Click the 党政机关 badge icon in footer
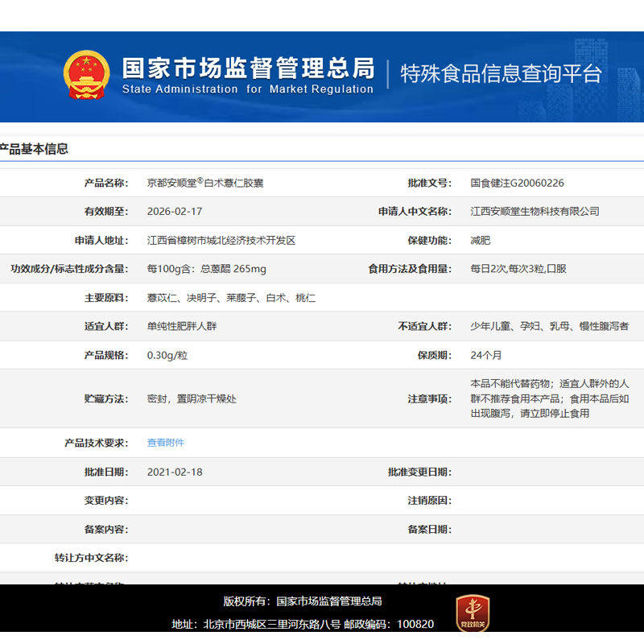This screenshot has height=644, width=644. [x=473, y=613]
